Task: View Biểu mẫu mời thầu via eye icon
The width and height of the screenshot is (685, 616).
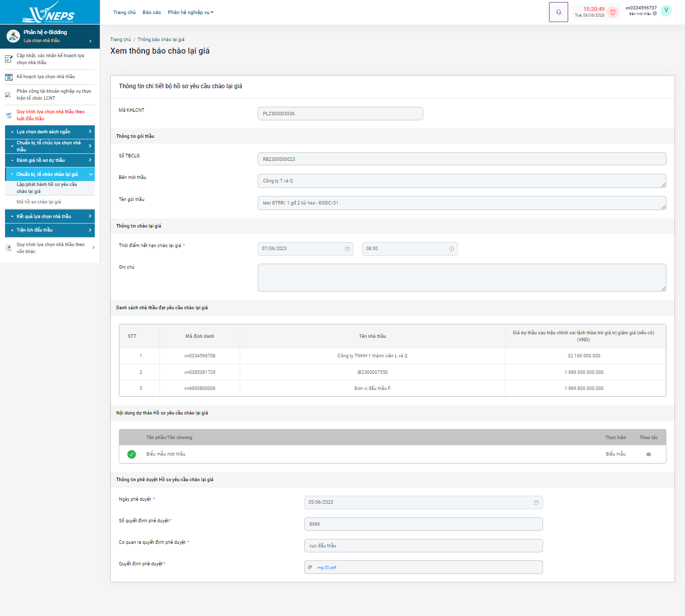Action: (x=648, y=455)
